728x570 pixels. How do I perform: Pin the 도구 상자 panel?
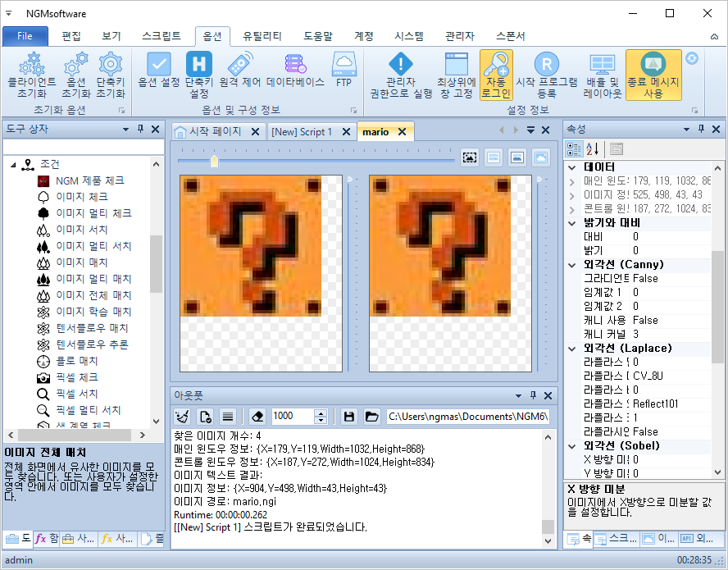point(140,129)
